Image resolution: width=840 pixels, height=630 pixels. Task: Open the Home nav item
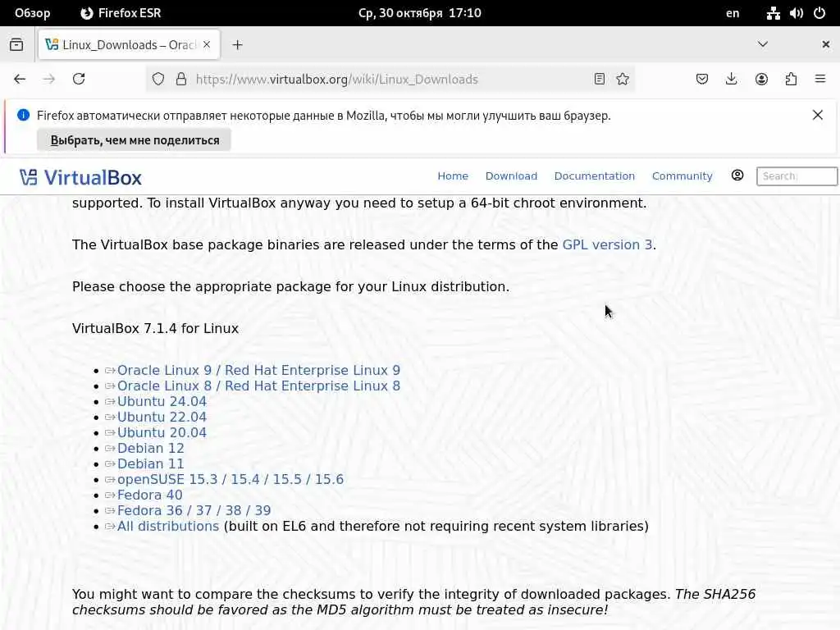click(453, 176)
